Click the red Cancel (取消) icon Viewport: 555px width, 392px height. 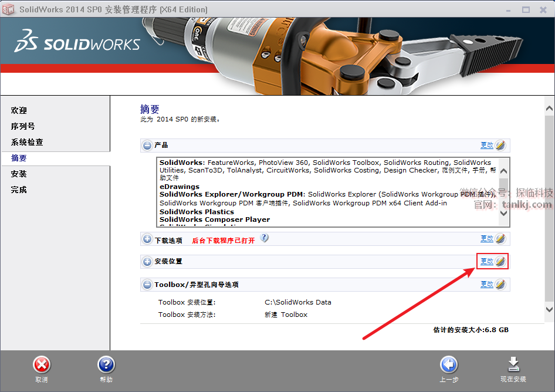coord(42,365)
